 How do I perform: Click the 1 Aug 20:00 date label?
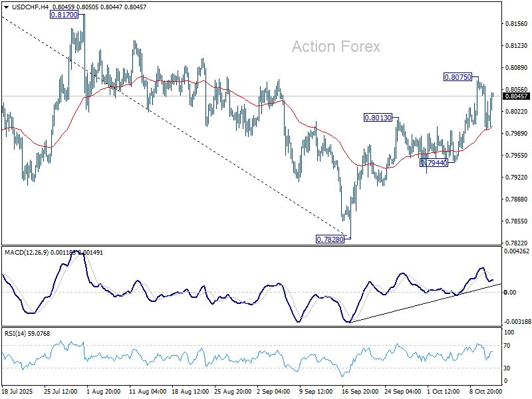(102, 392)
